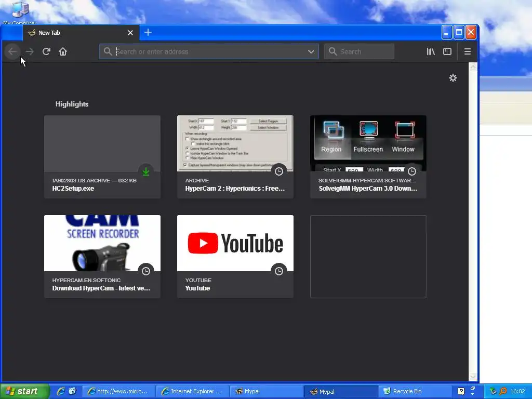Click the system tray clock 16:02
Screen dimensions: 532x399
[518, 391]
